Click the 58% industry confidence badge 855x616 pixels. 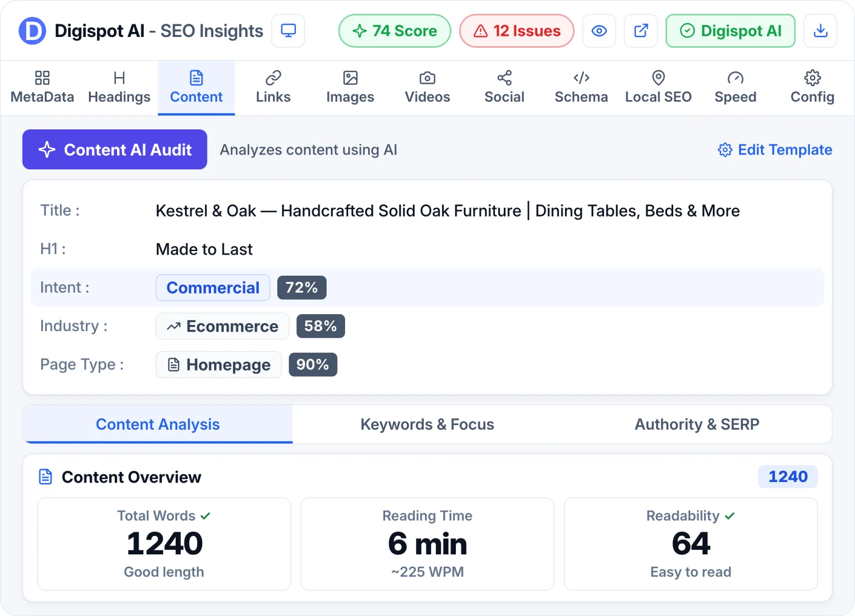pos(320,326)
